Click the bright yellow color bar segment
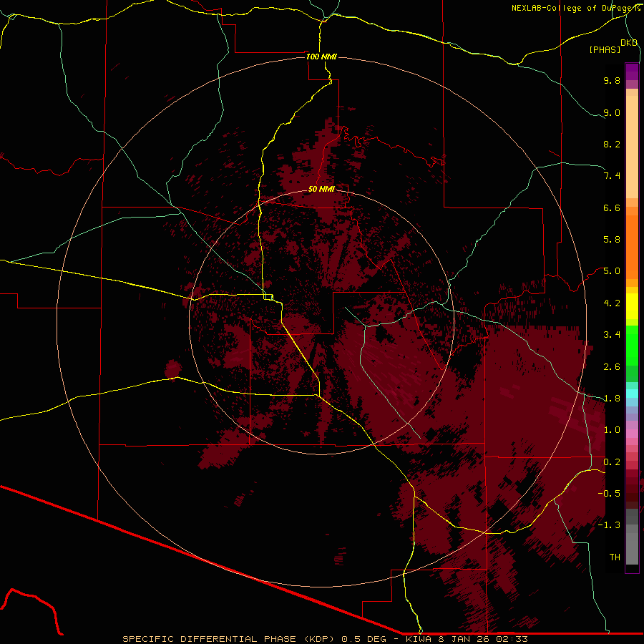 [x=632, y=306]
